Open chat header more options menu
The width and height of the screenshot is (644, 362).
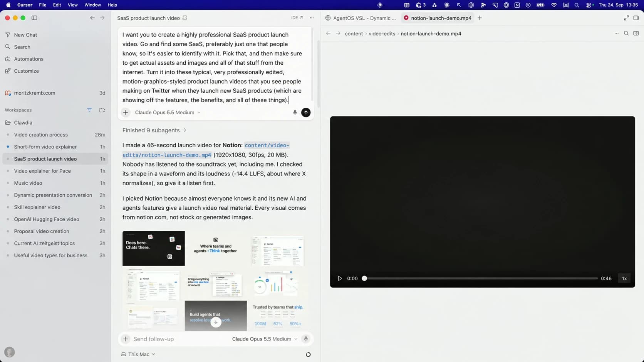coord(312,18)
